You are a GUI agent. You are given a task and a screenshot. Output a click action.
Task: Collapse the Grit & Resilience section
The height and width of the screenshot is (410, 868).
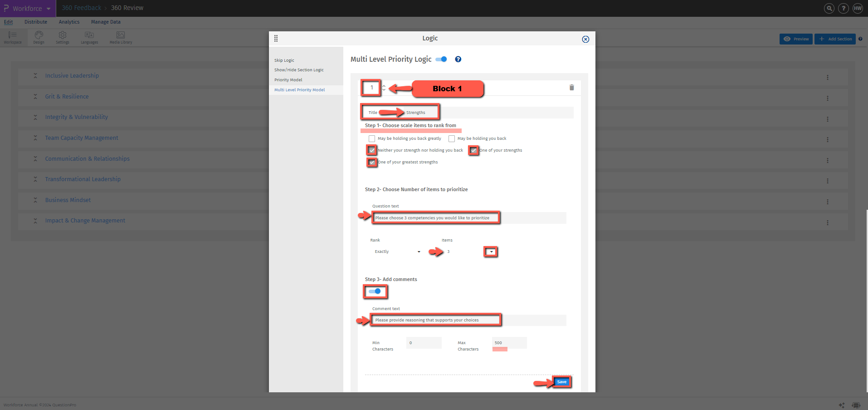pyautogui.click(x=35, y=96)
